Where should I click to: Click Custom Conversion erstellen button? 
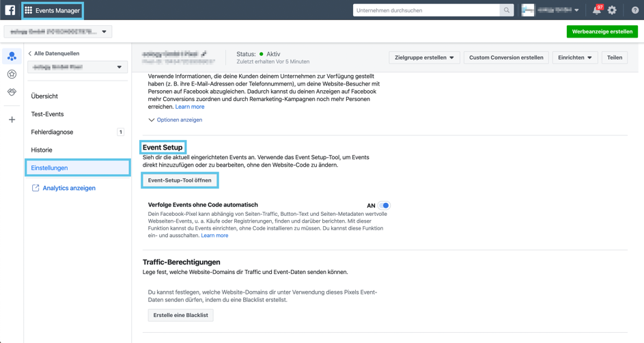tap(506, 57)
